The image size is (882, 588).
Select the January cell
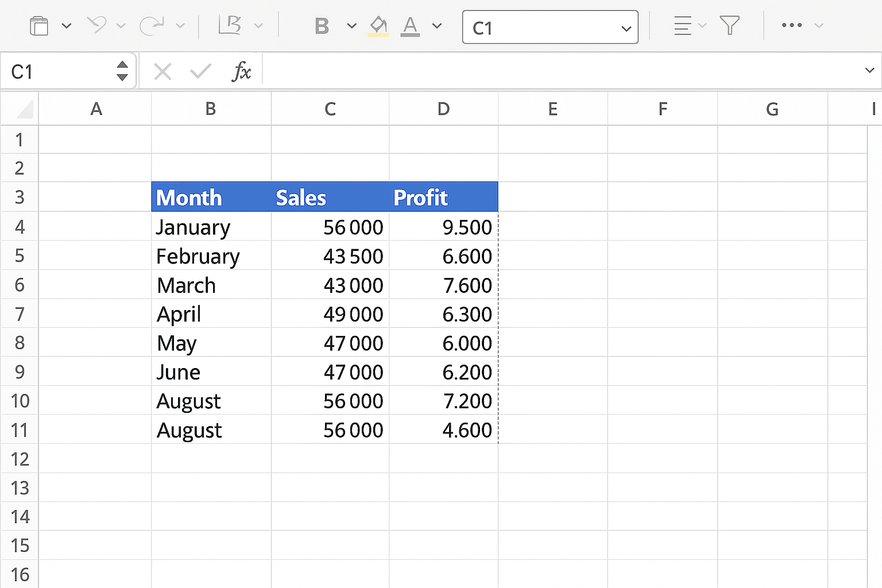pyautogui.click(x=211, y=226)
